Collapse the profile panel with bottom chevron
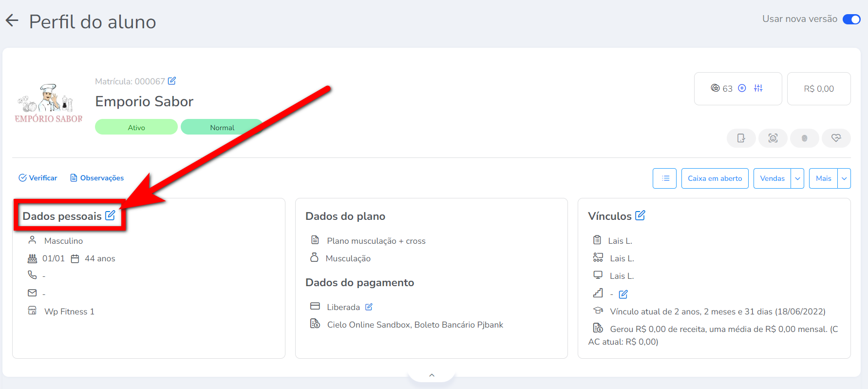The width and height of the screenshot is (868, 389). click(x=432, y=375)
